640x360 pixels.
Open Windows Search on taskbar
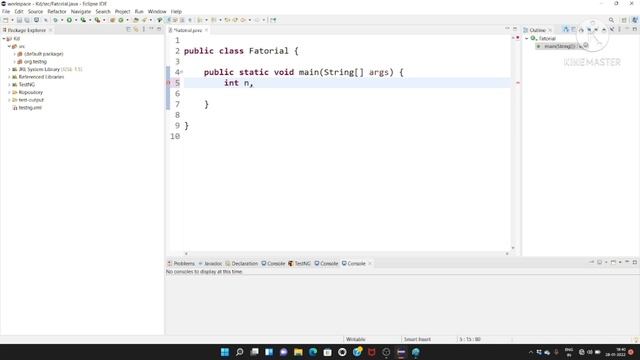[240, 352]
